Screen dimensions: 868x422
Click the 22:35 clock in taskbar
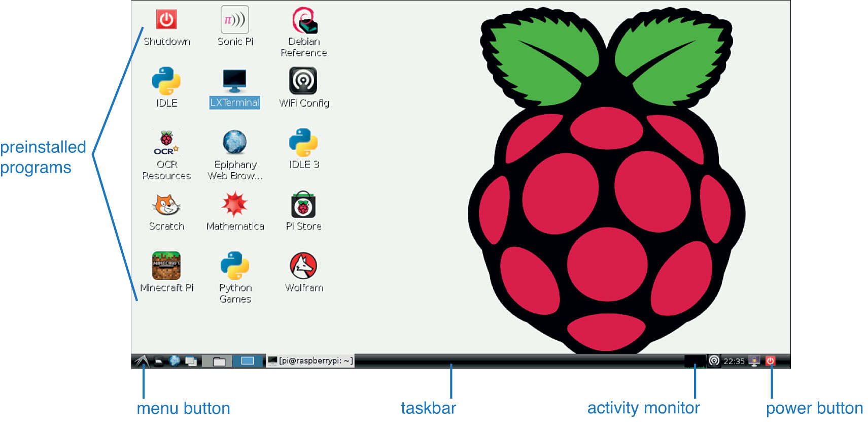[734, 361]
